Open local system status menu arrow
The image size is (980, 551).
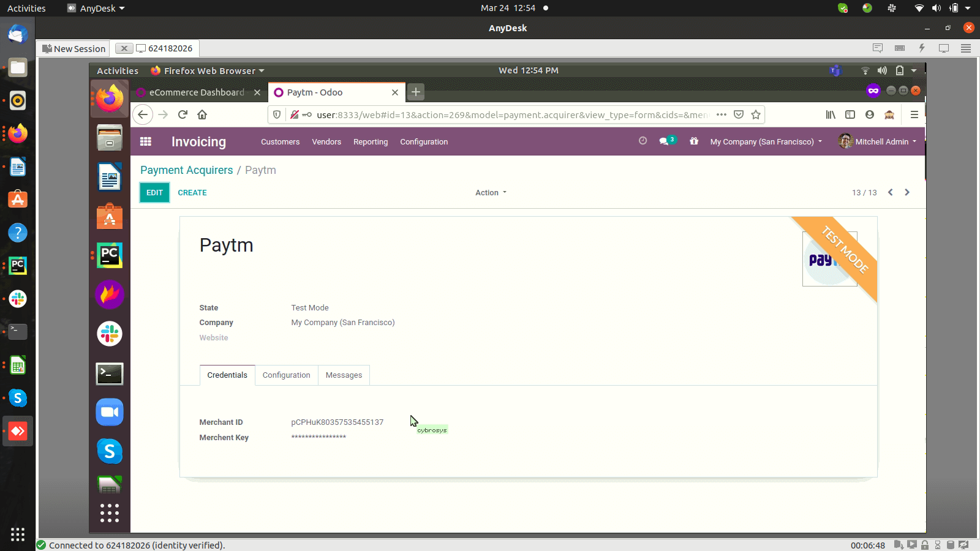click(x=968, y=8)
